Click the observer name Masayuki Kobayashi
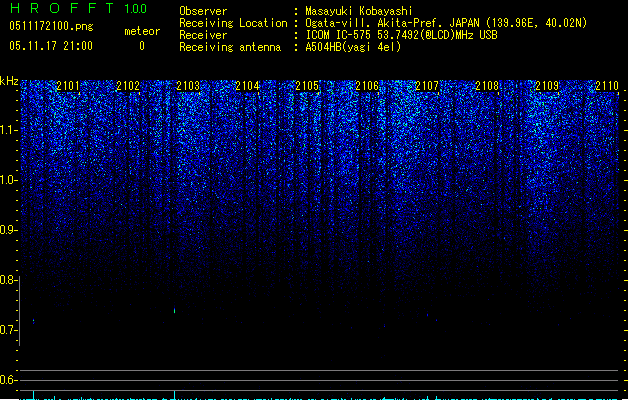 359,11
